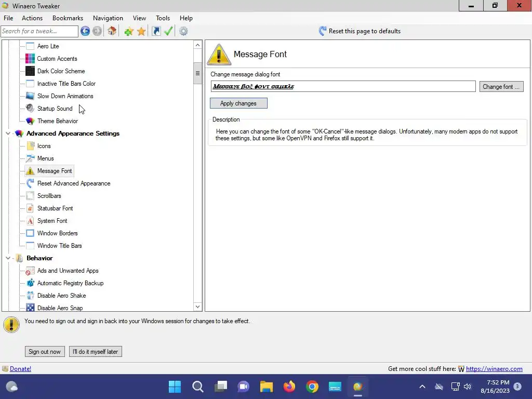The height and width of the screenshot is (399, 532).
Task: Launch Firefox from the taskbar
Action: (x=289, y=387)
